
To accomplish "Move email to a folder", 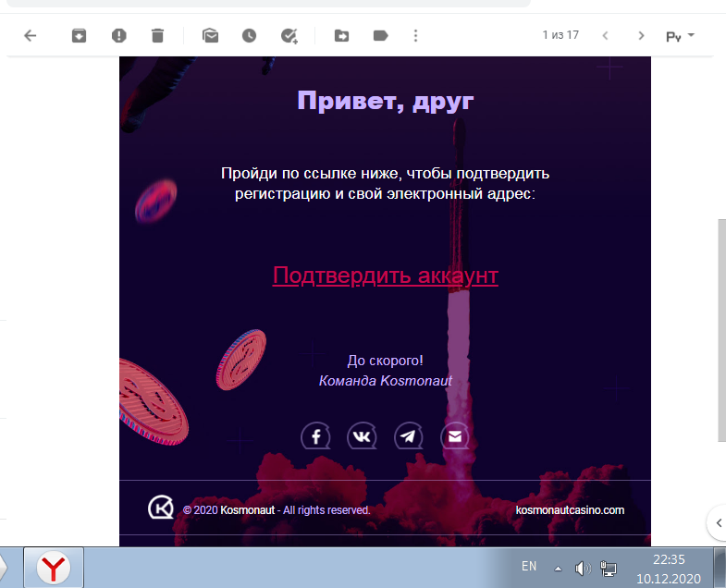I will pos(341,36).
